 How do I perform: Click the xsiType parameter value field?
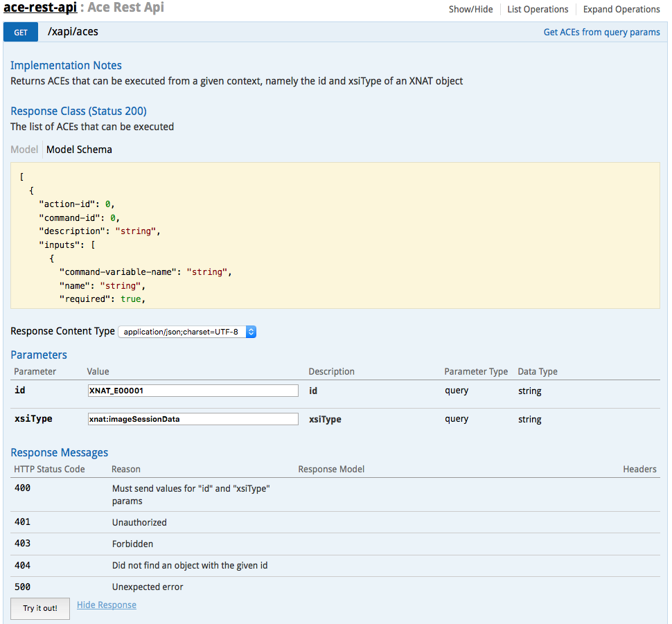pyautogui.click(x=193, y=419)
